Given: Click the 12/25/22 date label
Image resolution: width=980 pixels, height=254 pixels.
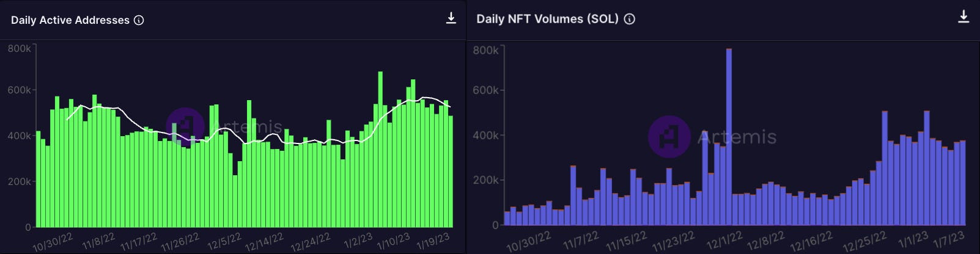Looking at the screenshot, I should [865, 242].
